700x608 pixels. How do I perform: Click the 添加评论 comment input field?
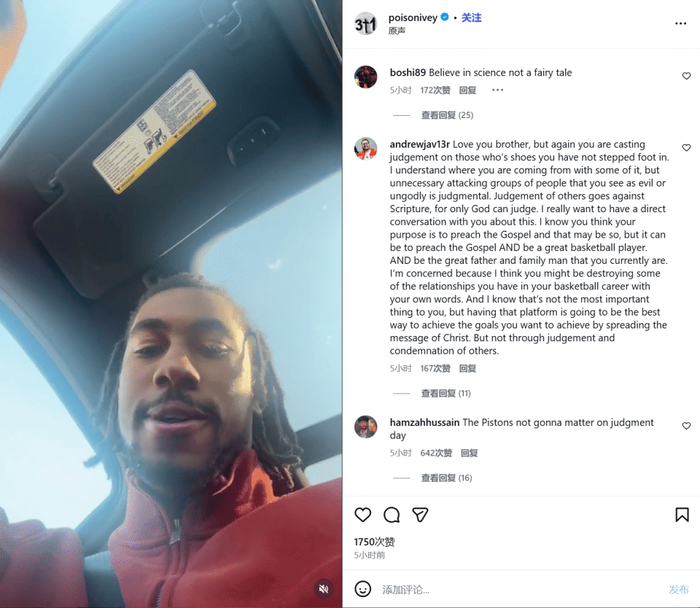(520, 590)
